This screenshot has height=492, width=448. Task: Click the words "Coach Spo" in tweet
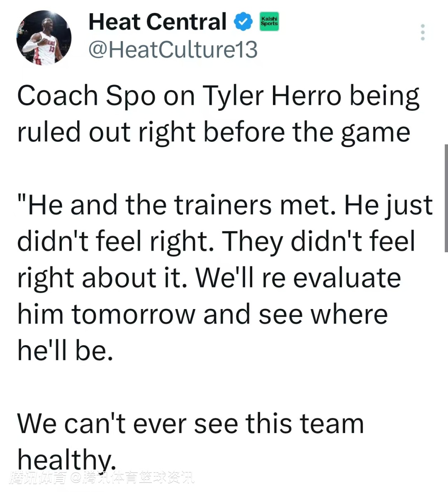[x=86, y=96]
